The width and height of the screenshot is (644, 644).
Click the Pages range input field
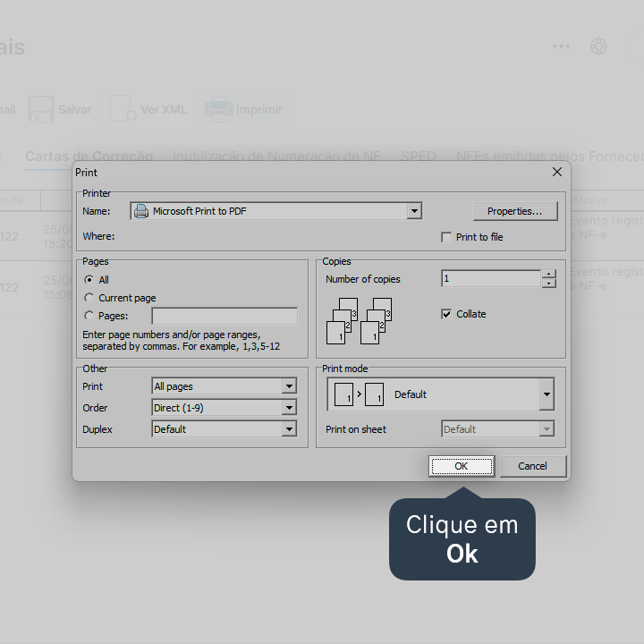[x=225, y=316]
